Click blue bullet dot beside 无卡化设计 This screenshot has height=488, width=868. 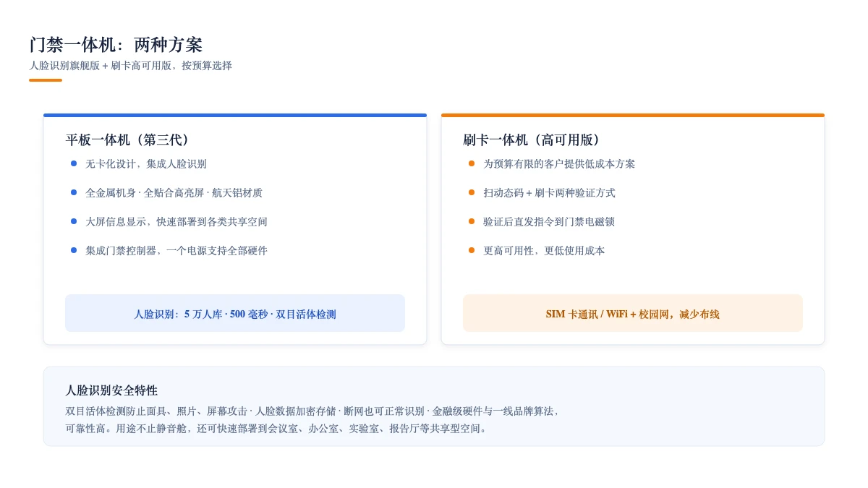pyautogui.click(x=74, y=163)
